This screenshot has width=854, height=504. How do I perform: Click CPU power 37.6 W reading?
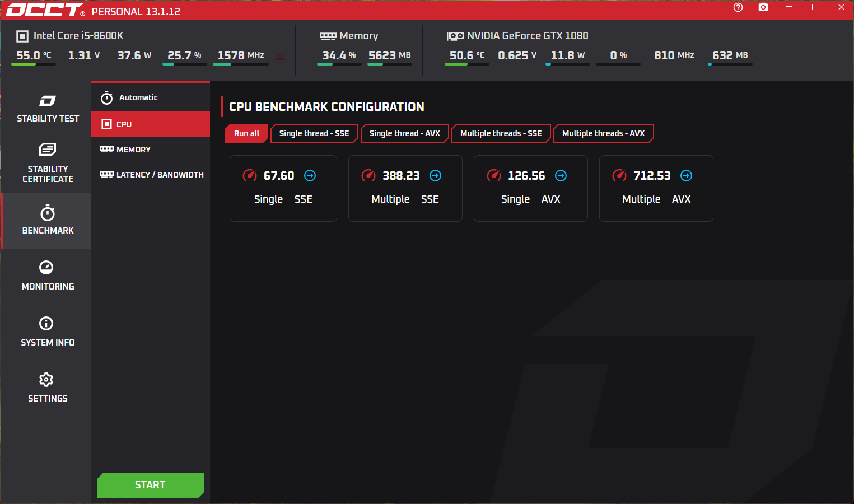click(134, 55)
